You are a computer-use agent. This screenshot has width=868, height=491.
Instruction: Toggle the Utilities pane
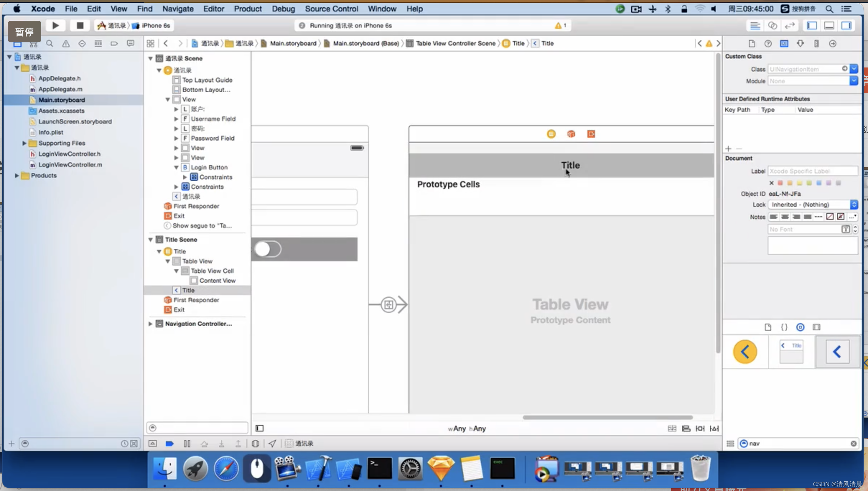(846, 25)
